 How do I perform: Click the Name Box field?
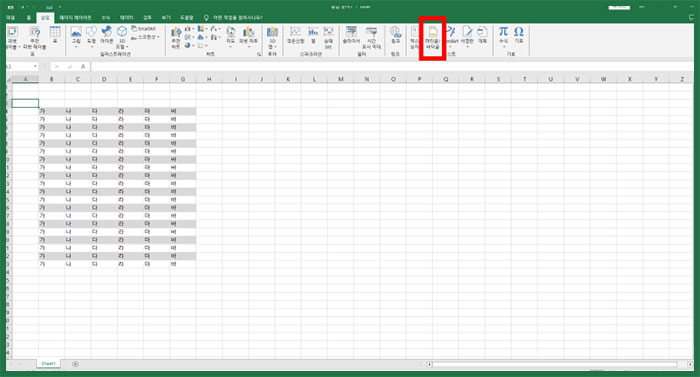(x=19, y=67)
